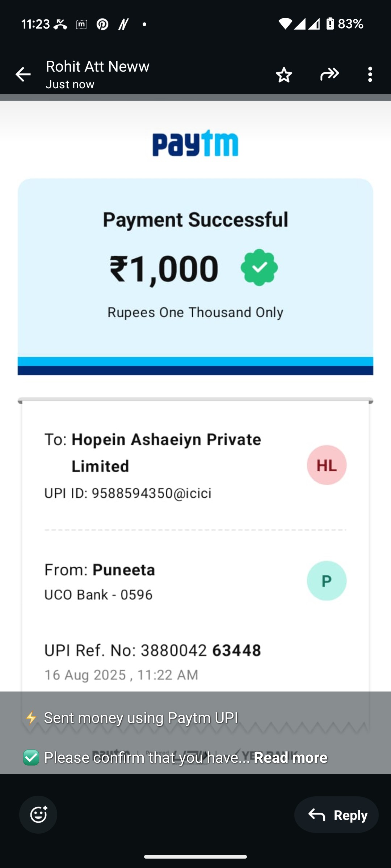Tap the green checkbox emoji in caption

31,758
